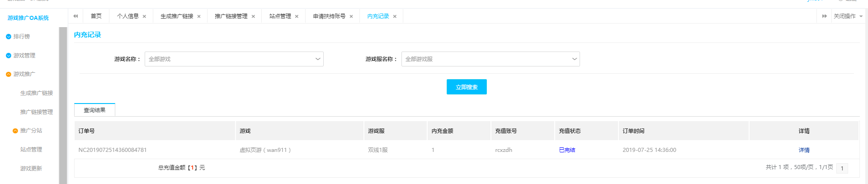Close the 推广链接管理 tab
Screen dimensions: 868x184
(x=253, y=17)
